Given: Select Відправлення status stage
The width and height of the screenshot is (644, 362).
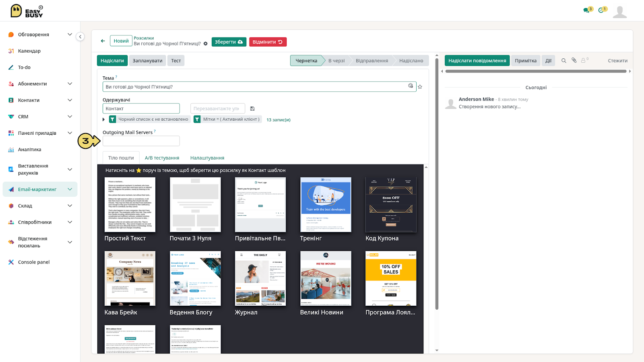Looking at the screenshot, I should 372,61.
